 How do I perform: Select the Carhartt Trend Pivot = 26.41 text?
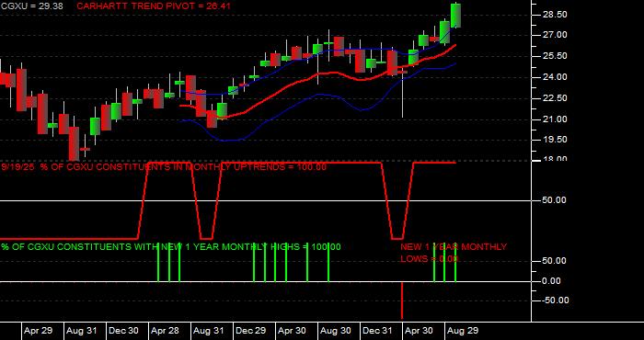pos(154,6)
